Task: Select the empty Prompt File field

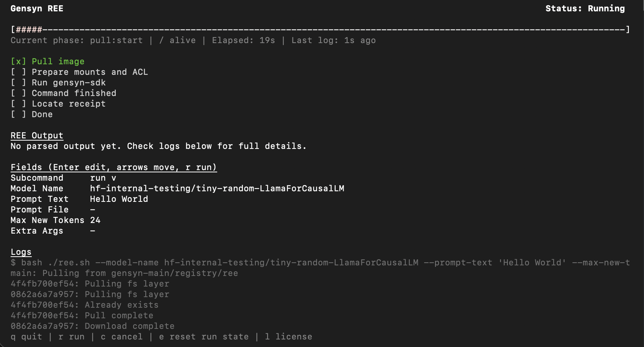Action: coord(93,210)
